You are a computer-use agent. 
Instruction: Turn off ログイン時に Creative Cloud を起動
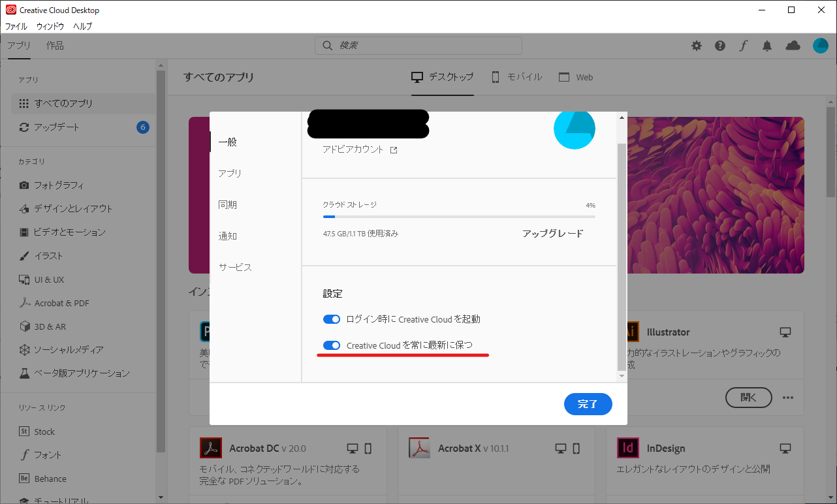332,319
